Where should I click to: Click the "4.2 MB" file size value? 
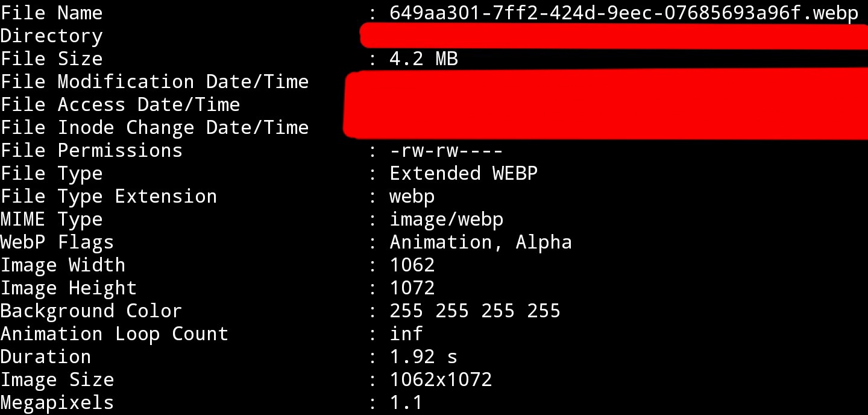[x=424, y=59]
